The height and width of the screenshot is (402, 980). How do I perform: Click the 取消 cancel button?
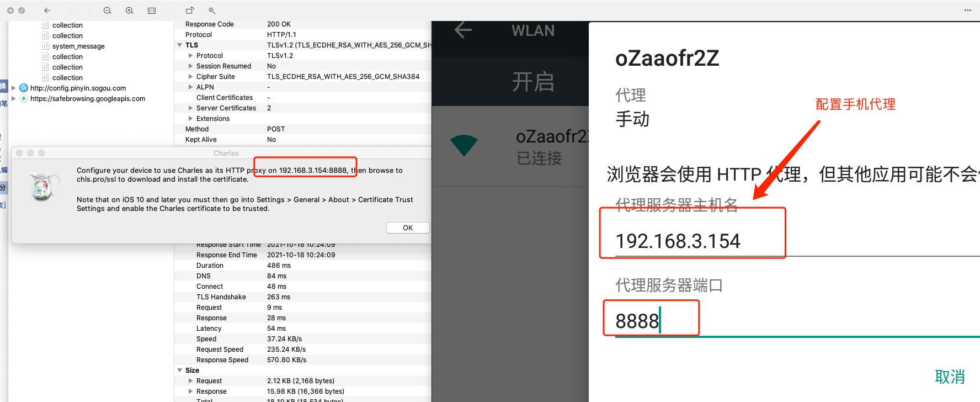[950, 377]
